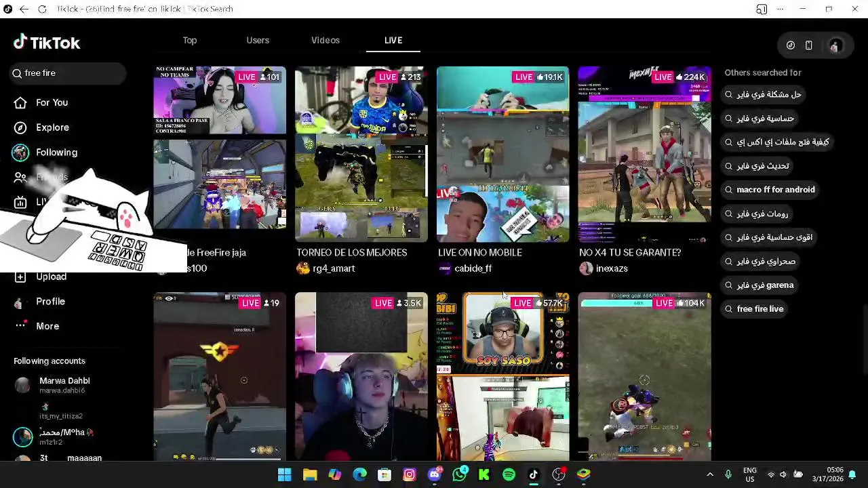Open profile avatar in top right
The image size is (868, 488).
(x=835, y=45)
